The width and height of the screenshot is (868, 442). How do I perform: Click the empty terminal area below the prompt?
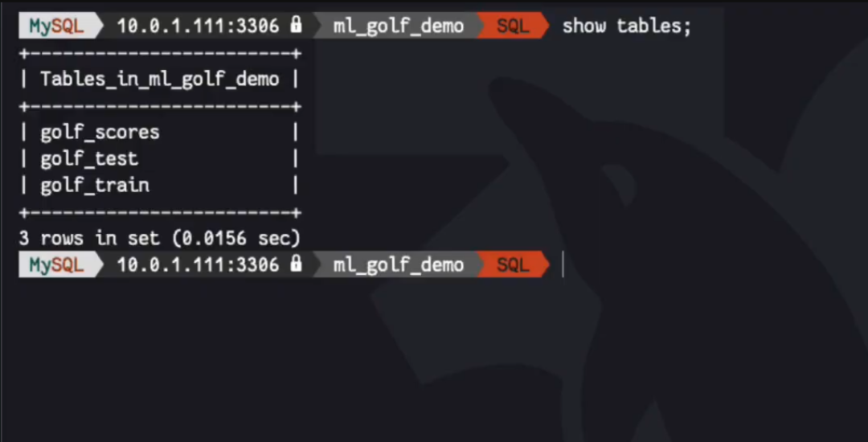click(x=434, y=359)
